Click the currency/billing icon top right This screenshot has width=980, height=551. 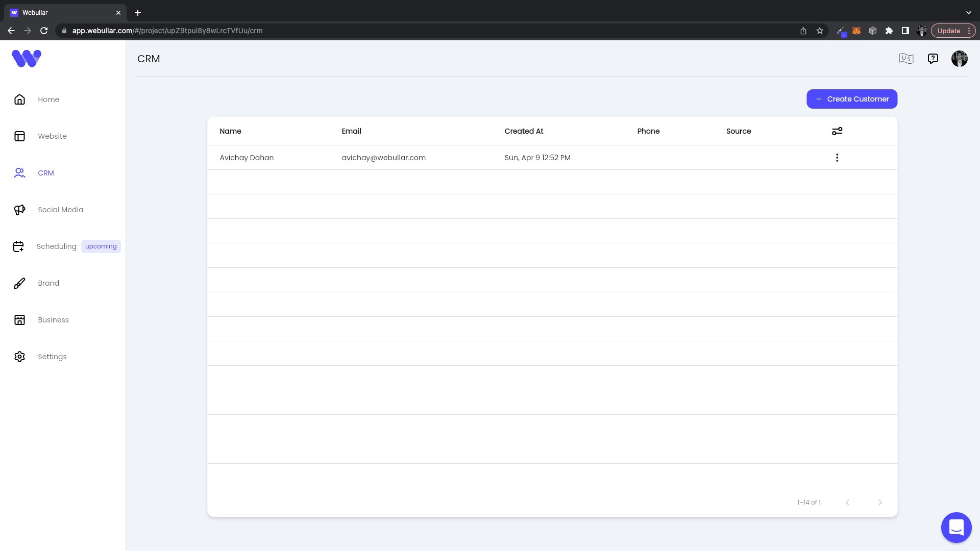906,59
